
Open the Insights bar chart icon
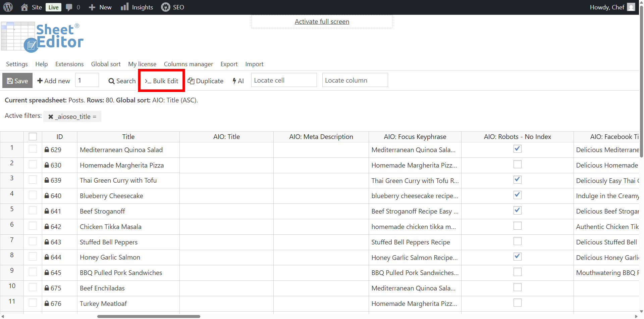click(x=124, y=7)
